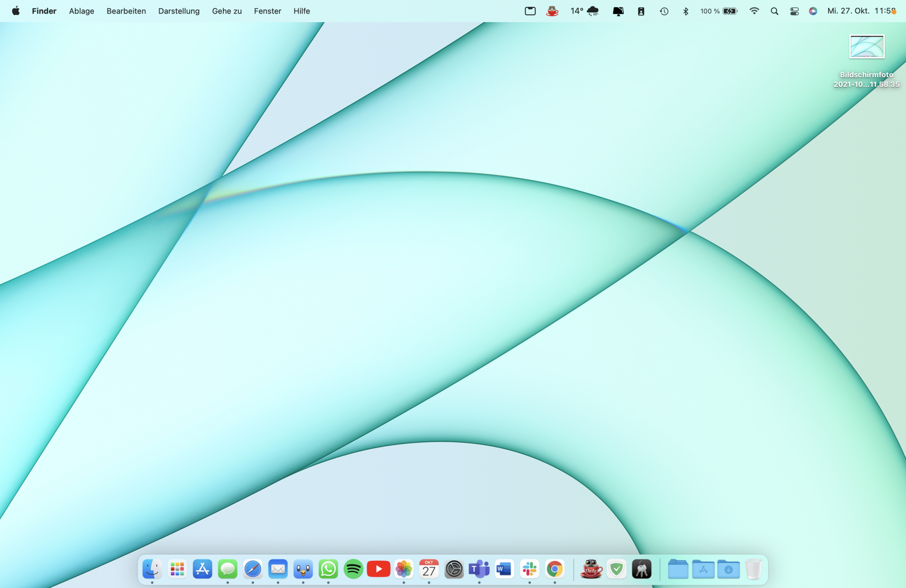Open Spotify from the Dock
906x588 pixels.
click(353, 569)
